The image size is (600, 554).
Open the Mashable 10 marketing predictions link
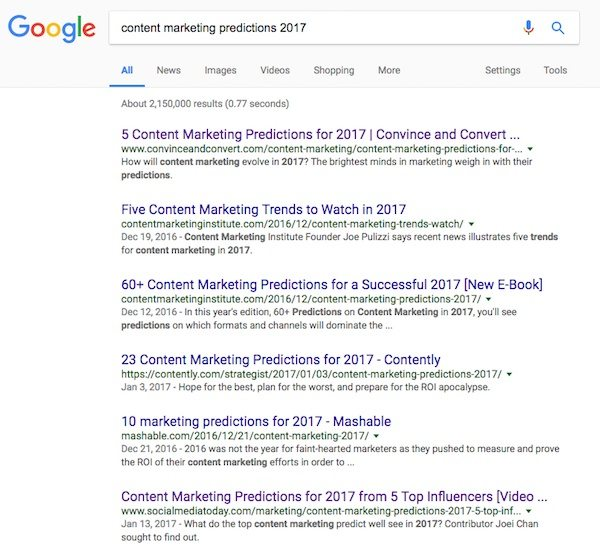click(256, 421)
